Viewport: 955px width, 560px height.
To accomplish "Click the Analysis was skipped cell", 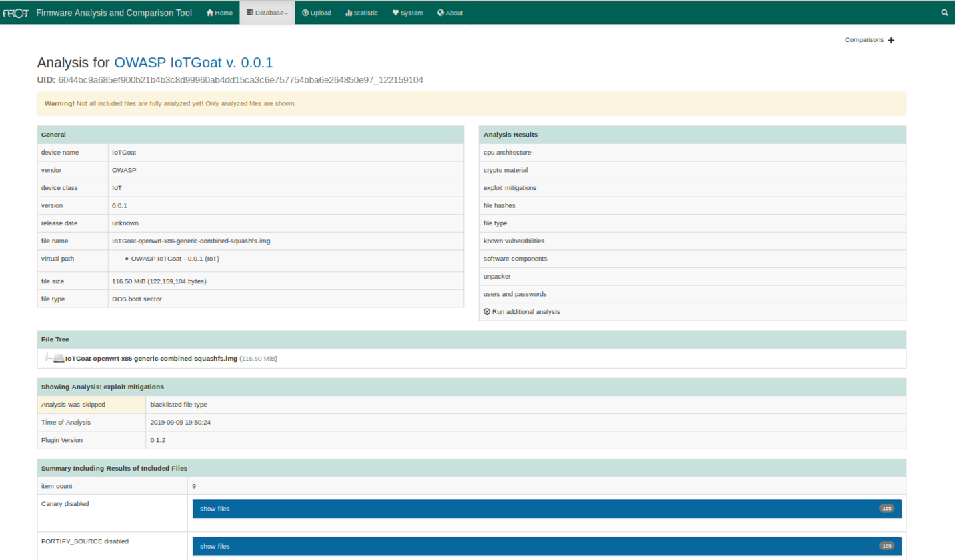I will (91, 405).
